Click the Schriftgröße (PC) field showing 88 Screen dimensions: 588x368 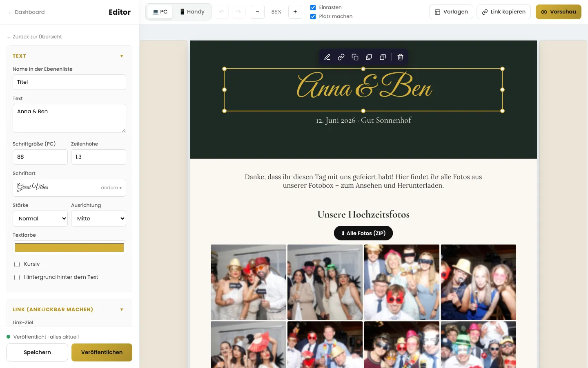(40, 157)
